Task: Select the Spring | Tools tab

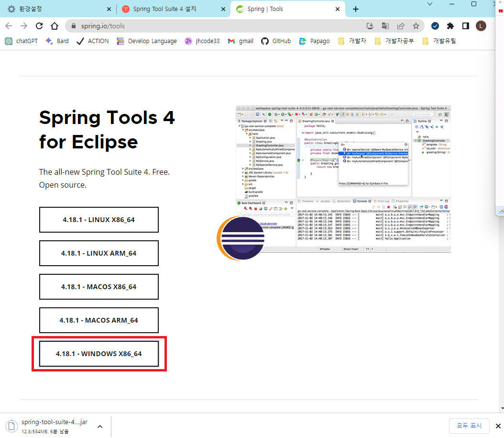Action: pyautogui.click(x=288, y=9)
